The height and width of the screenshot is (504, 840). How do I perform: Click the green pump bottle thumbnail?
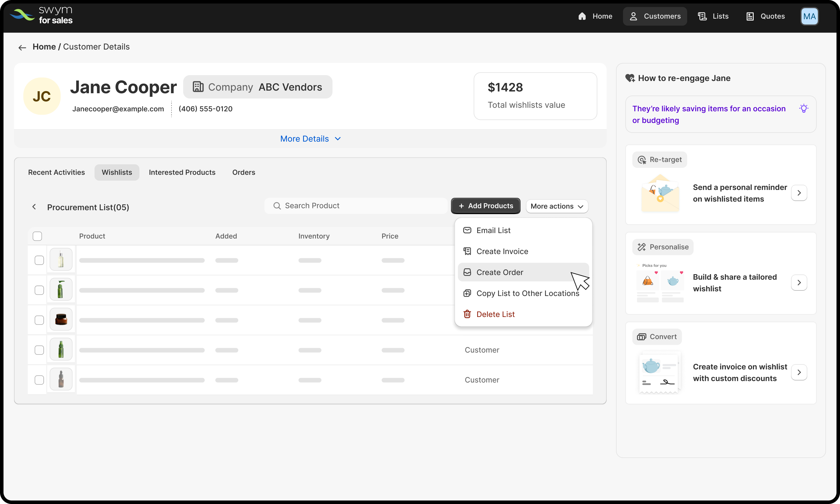point(61,290)
